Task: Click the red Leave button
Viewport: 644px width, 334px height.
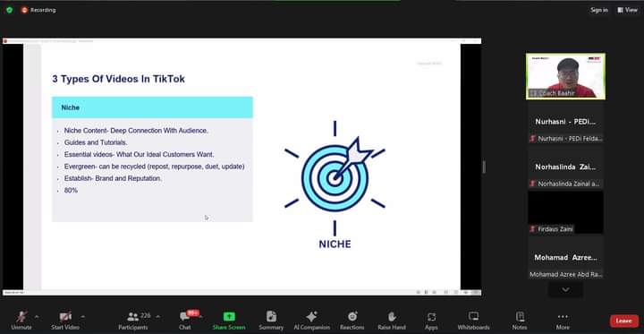Action: [x=624, y=321]
